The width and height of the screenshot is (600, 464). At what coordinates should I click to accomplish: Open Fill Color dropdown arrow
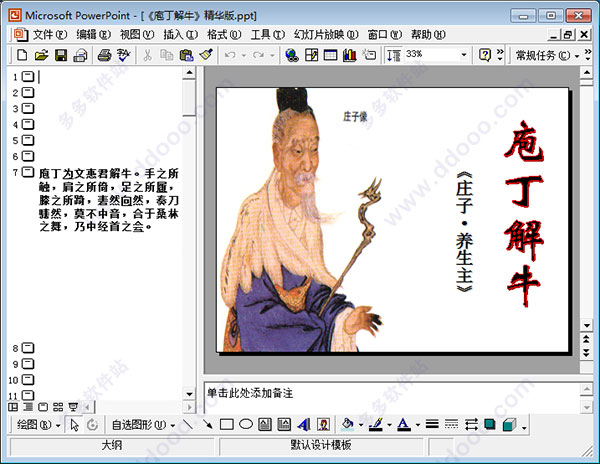point(360,425)
